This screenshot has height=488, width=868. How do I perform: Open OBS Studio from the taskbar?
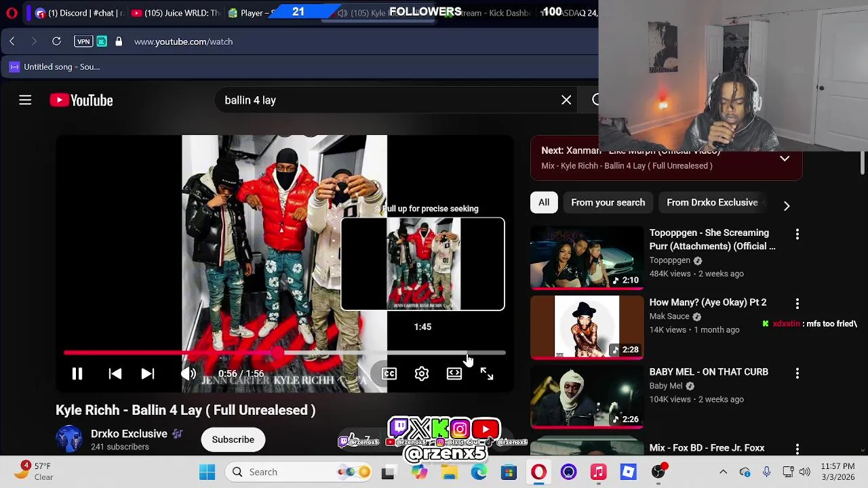click(658, 472)
